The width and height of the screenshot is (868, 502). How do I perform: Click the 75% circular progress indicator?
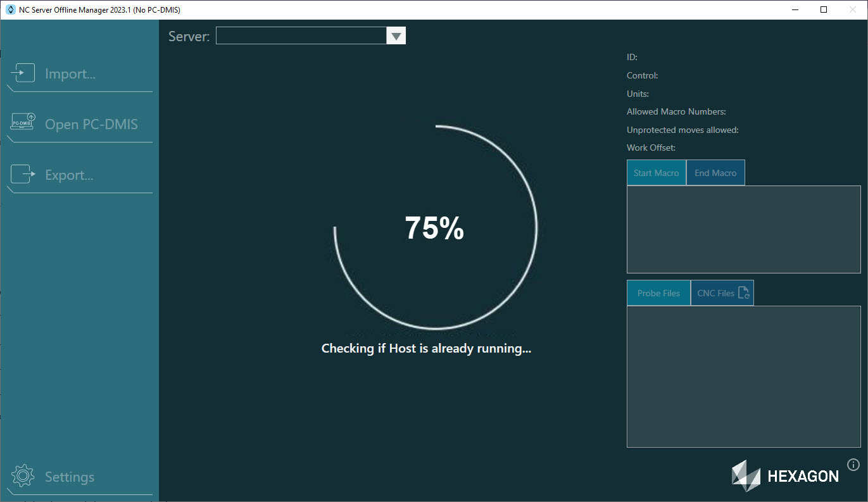(x=434, y=227)
